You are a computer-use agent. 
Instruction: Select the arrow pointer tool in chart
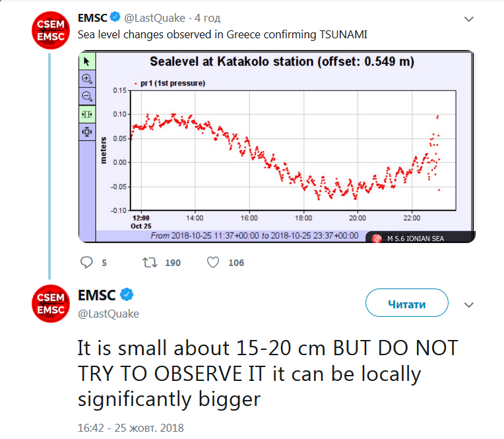[x=87, y=61]
